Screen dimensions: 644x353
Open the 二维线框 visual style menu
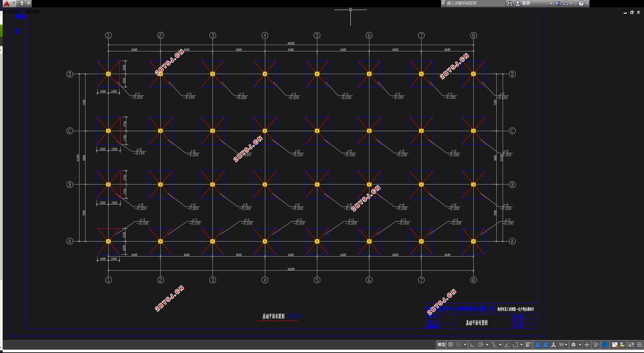30,12
